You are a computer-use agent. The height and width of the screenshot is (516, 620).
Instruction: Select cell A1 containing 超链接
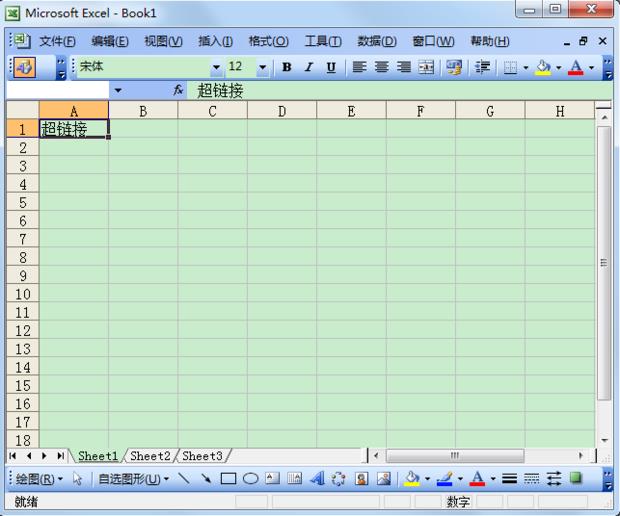[x=73, y=128]
